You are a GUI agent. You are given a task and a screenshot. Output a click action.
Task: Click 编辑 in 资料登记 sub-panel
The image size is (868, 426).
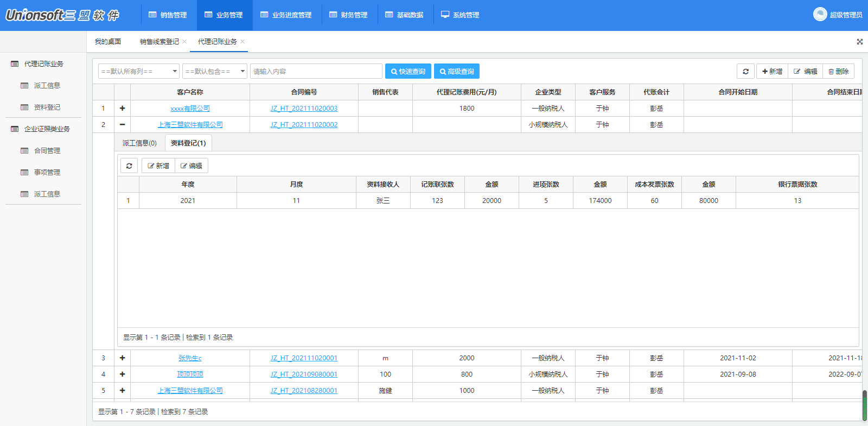(192, 166)
